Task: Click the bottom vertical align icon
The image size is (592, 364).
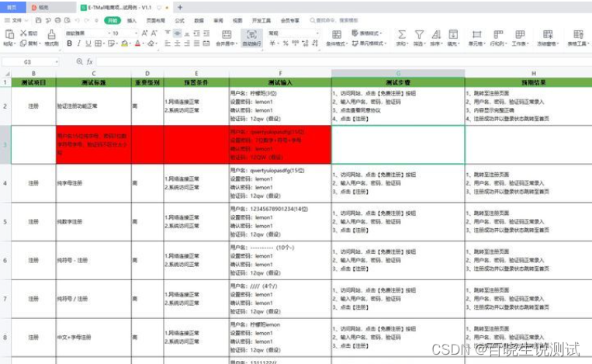Action: coord(187,33)
